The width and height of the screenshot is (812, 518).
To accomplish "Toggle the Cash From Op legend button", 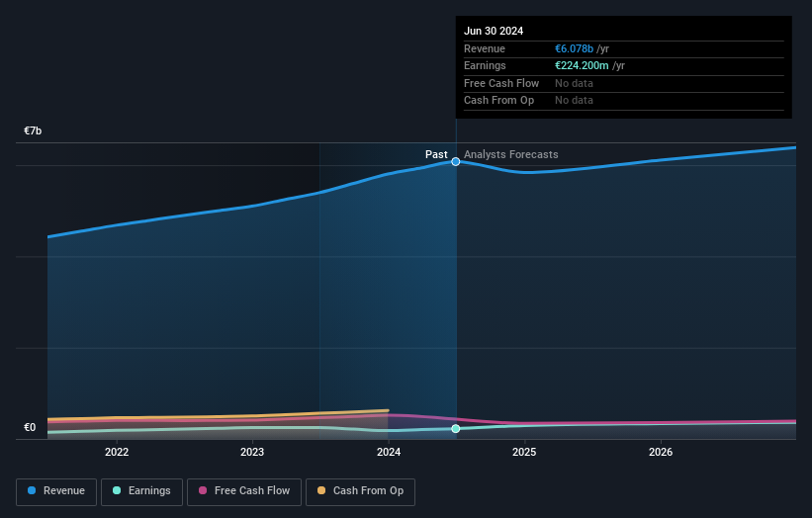I will 360,491.
